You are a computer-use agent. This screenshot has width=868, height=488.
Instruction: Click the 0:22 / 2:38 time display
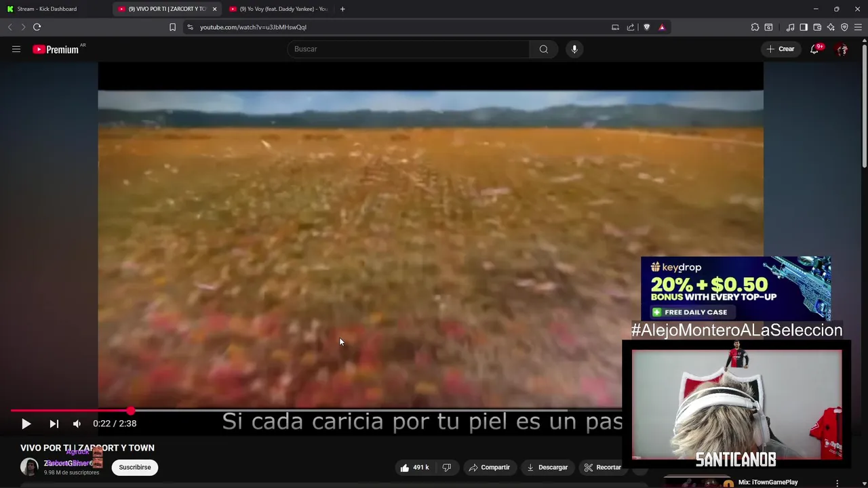coord(115,424)
